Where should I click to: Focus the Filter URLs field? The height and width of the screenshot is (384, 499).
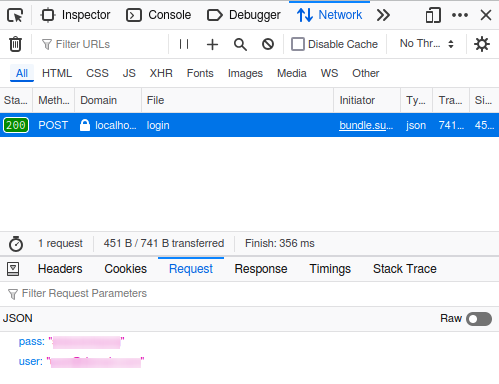(x=102, y=44)
